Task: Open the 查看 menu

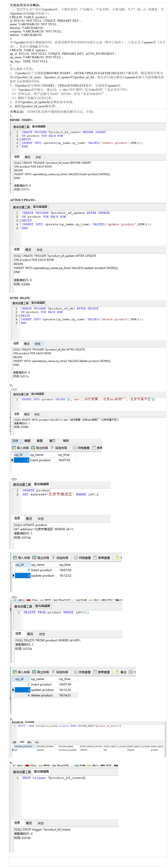Action: (40, 440)
